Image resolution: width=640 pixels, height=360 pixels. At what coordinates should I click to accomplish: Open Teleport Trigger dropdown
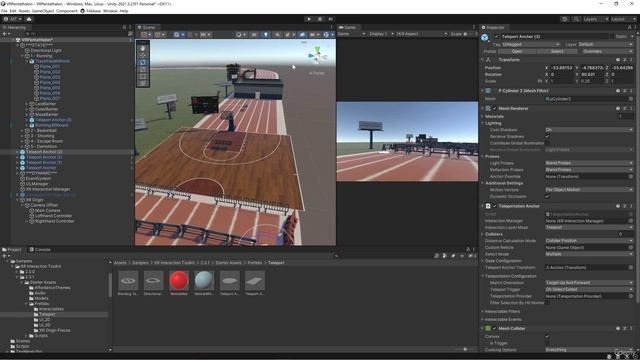[x=589, y=289]
